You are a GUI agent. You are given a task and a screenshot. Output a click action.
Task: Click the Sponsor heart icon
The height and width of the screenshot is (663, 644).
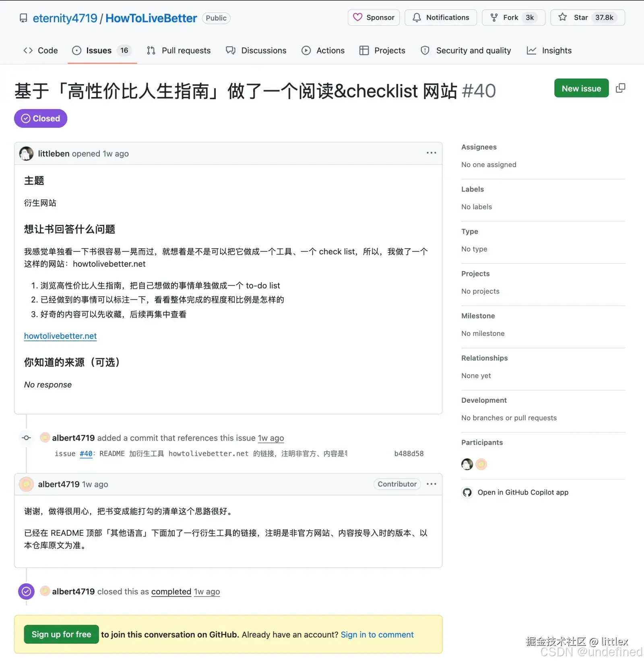(357, 17)
